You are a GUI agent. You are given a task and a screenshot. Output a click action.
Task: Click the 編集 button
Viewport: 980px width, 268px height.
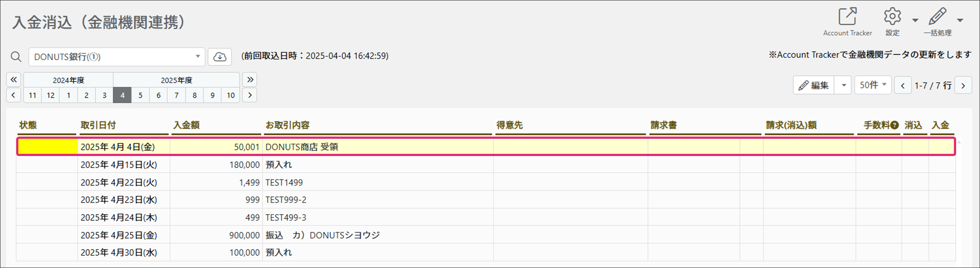click(814, 85)
